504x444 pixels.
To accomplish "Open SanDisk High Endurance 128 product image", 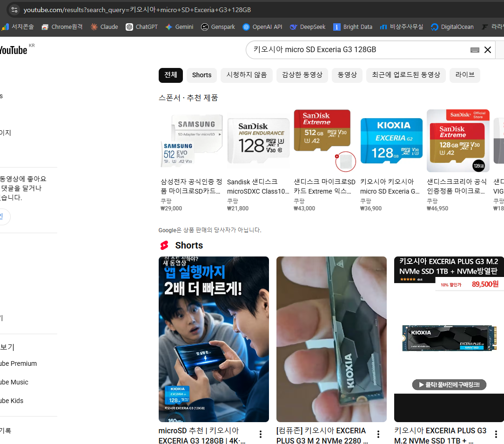I will tap(258, 141).
